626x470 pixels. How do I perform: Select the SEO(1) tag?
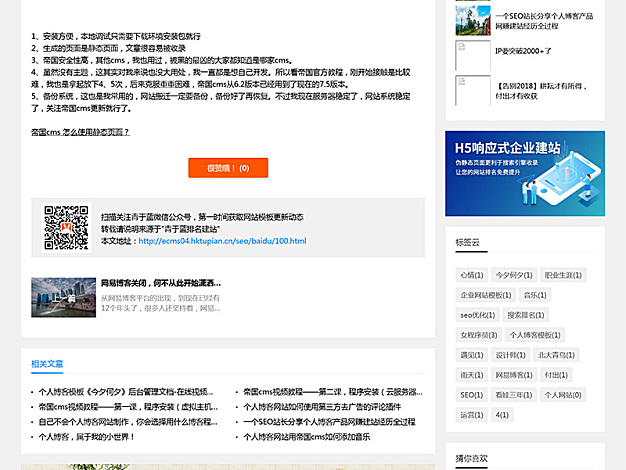(x=471, y=395)
